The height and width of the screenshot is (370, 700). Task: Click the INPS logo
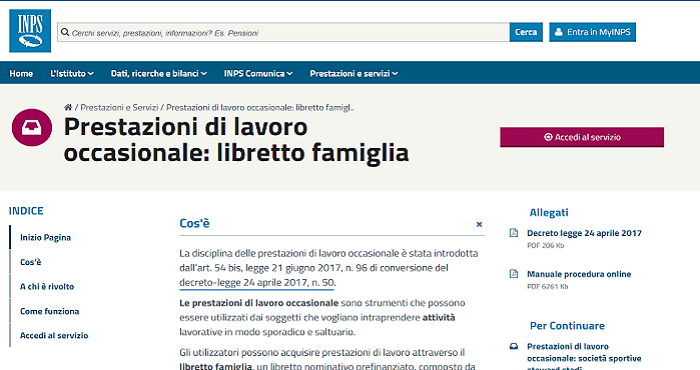30,31
